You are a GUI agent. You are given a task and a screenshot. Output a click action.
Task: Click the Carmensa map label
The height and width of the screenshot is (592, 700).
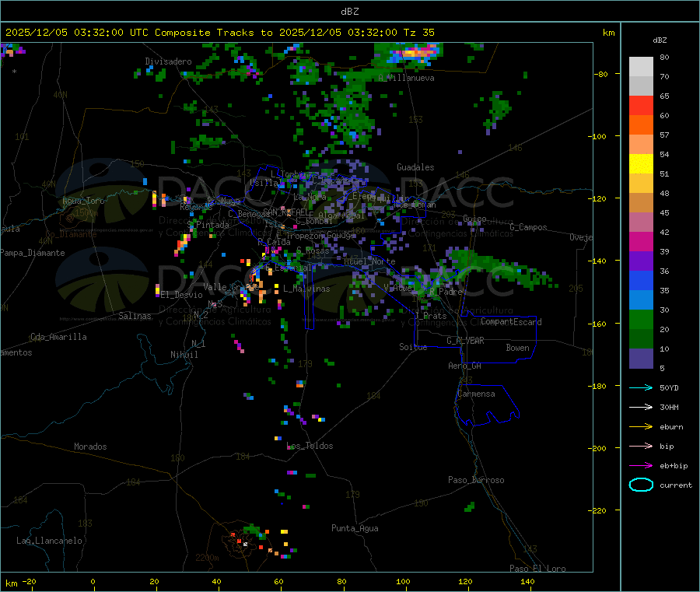click(476, 394)
